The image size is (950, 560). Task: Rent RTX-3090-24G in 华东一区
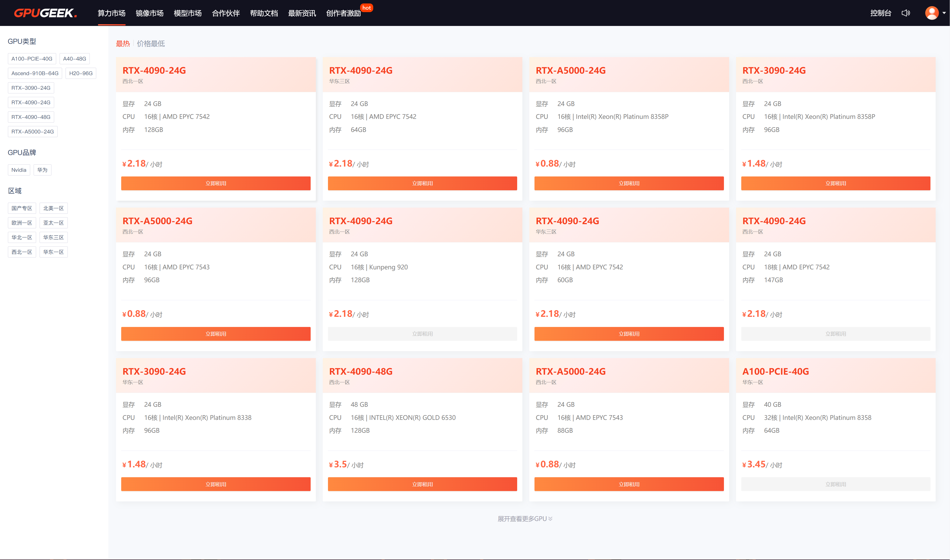pos(216,484)
